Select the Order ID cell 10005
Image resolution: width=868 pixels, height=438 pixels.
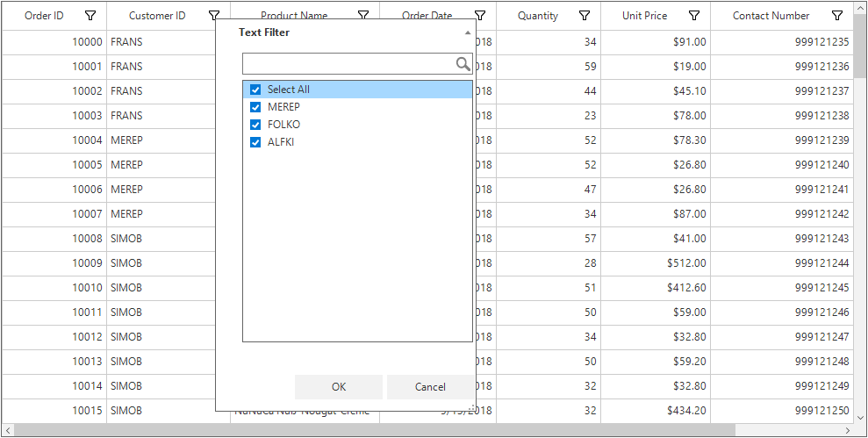(54, 165)
